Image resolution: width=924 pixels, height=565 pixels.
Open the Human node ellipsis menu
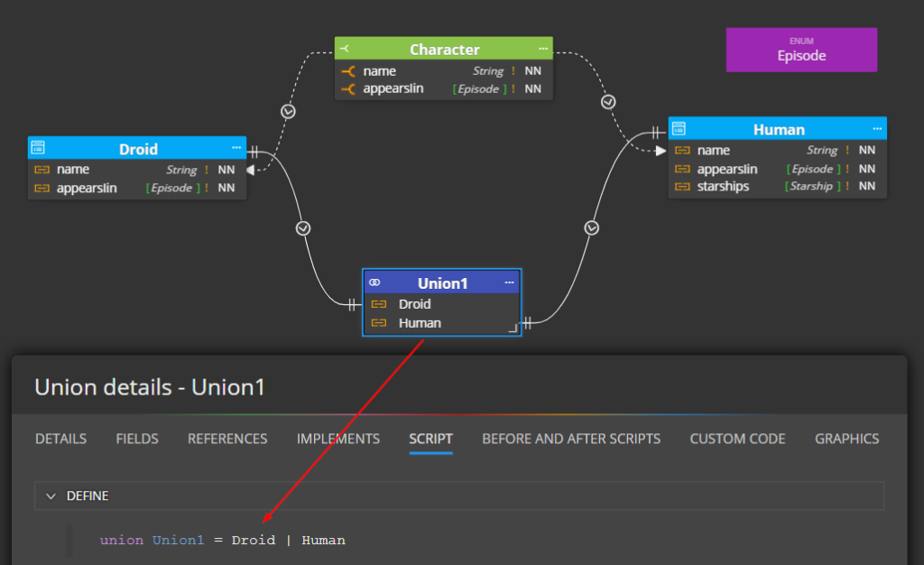(877, 128)
